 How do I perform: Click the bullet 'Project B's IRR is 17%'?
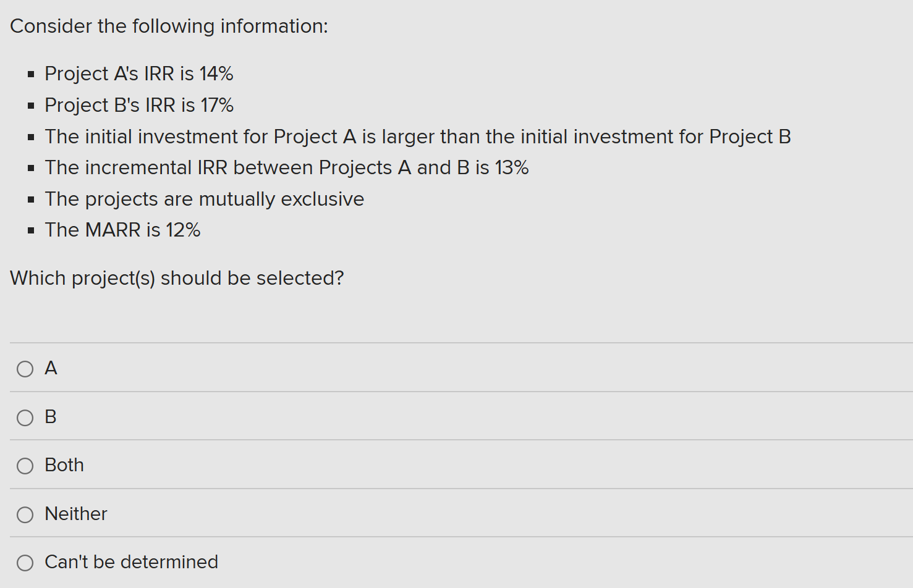138,105
